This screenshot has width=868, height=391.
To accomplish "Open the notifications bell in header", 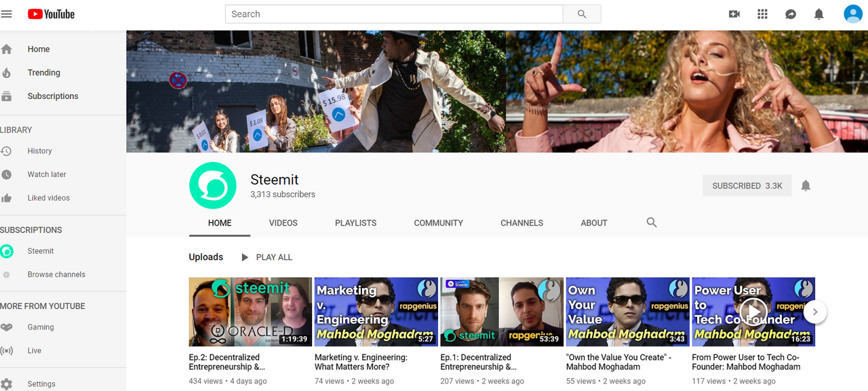I will (x=819, y=14).
